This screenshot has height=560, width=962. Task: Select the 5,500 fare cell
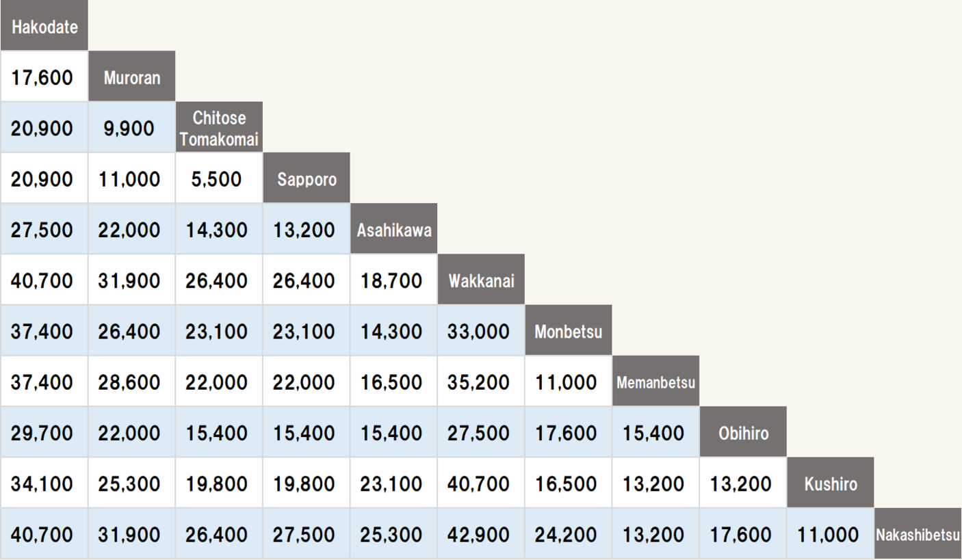(216, 179)
